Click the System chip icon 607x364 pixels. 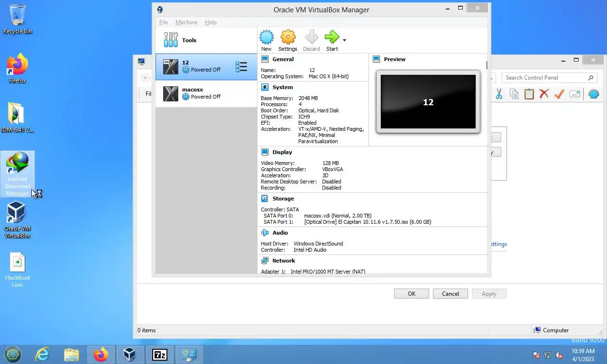click(x=265, y=87)
